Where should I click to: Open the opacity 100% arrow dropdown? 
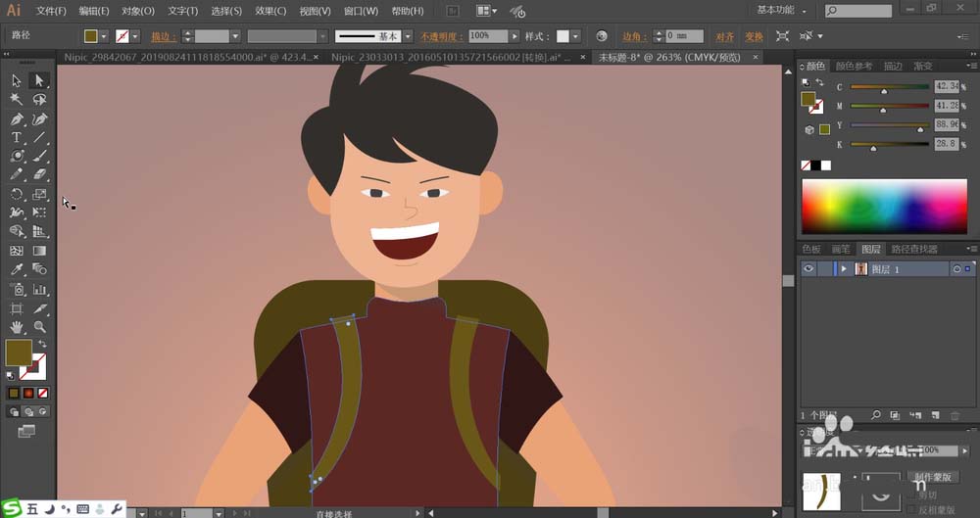[x=514, y=36]
